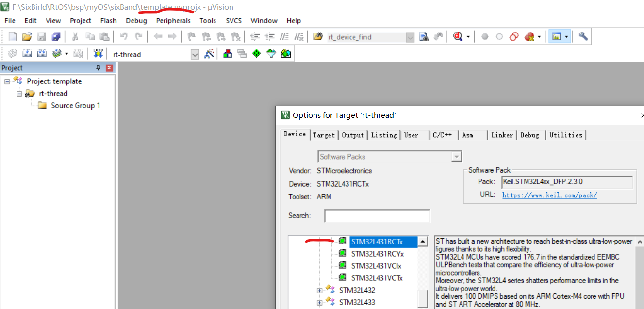Open the rt-thread target dropdown
This screenshot has height=309, width=644.
click(x=195, y=54)
